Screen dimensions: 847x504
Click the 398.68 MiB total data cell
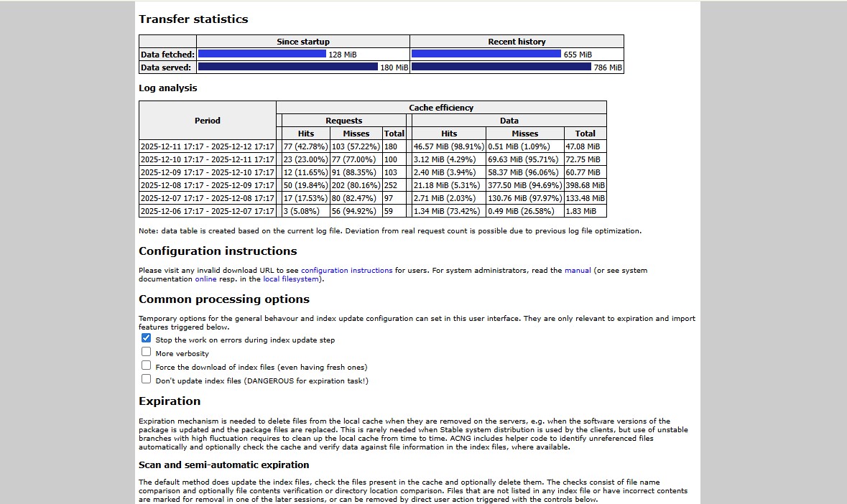(x=585, y=185)
